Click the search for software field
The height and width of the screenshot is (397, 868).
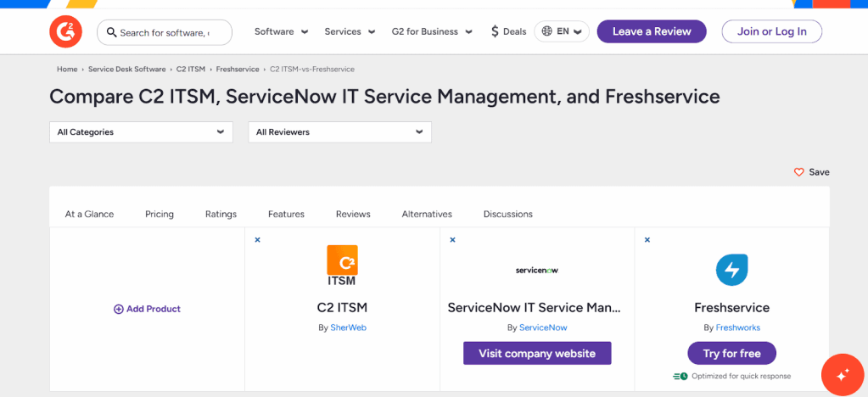click(170, 32)
